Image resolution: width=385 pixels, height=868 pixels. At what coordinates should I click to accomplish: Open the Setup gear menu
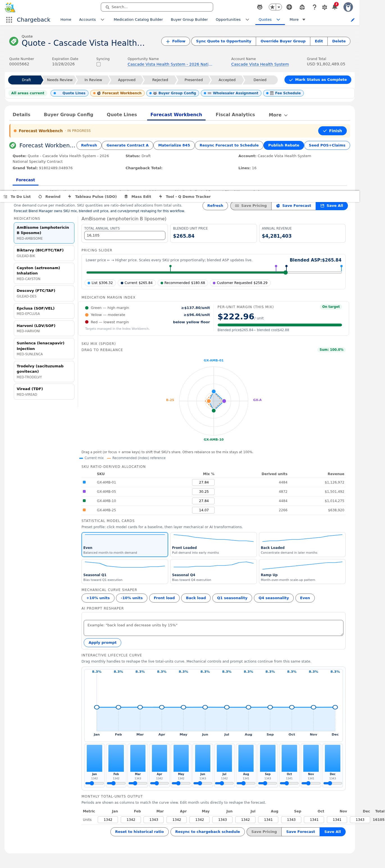325,7
